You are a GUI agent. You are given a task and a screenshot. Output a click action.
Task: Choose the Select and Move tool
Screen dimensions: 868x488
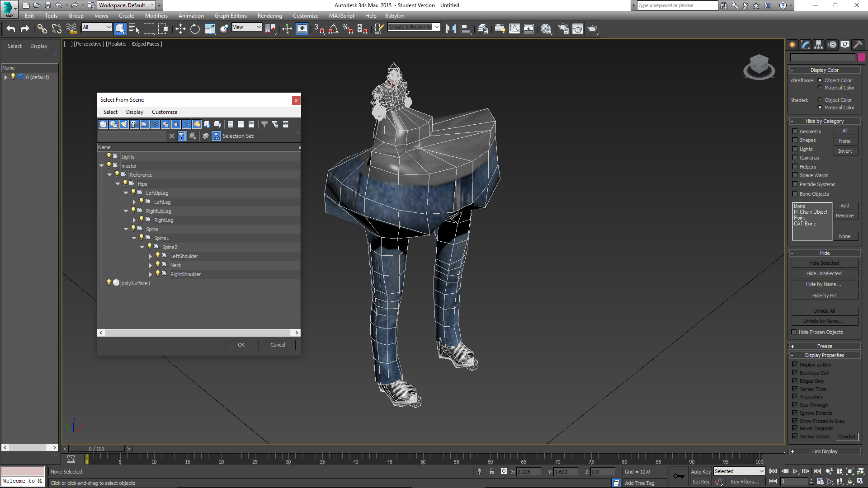(x=180, y=29)
